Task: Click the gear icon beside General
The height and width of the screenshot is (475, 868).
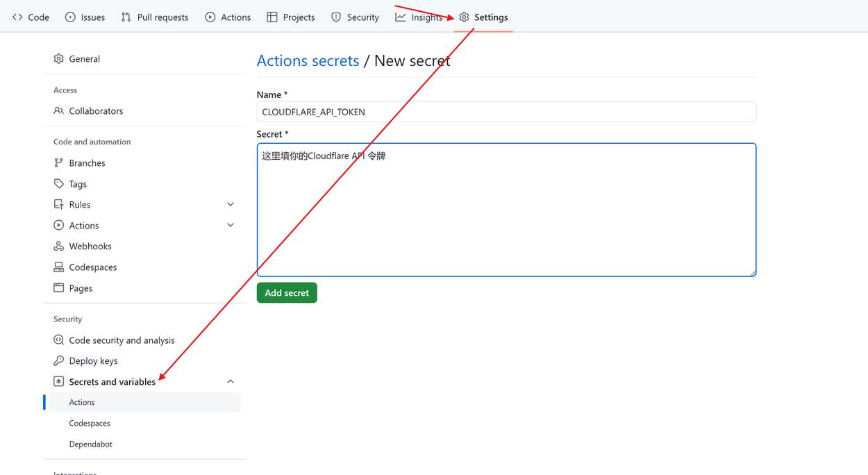Action: pos(58,58)
